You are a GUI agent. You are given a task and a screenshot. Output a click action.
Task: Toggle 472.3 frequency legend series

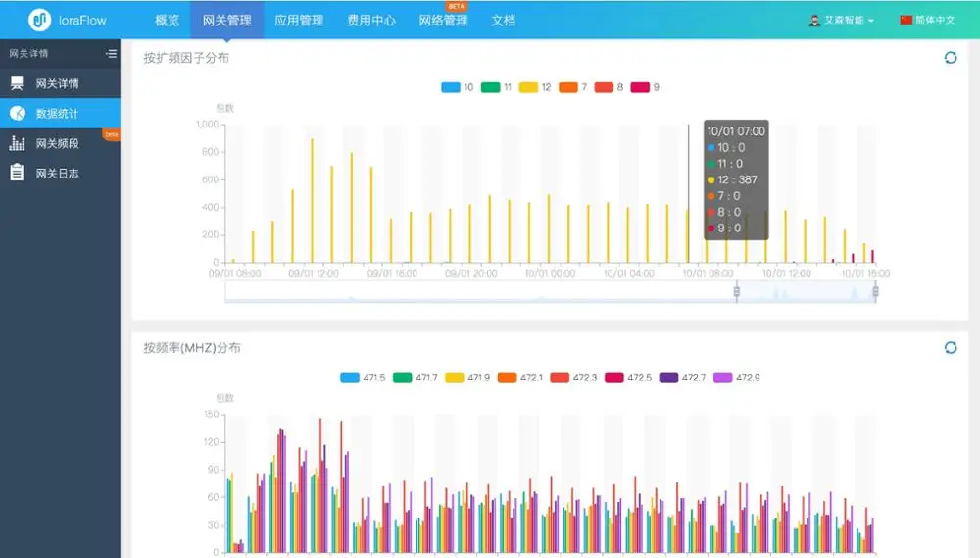click(x=573, y=378)
